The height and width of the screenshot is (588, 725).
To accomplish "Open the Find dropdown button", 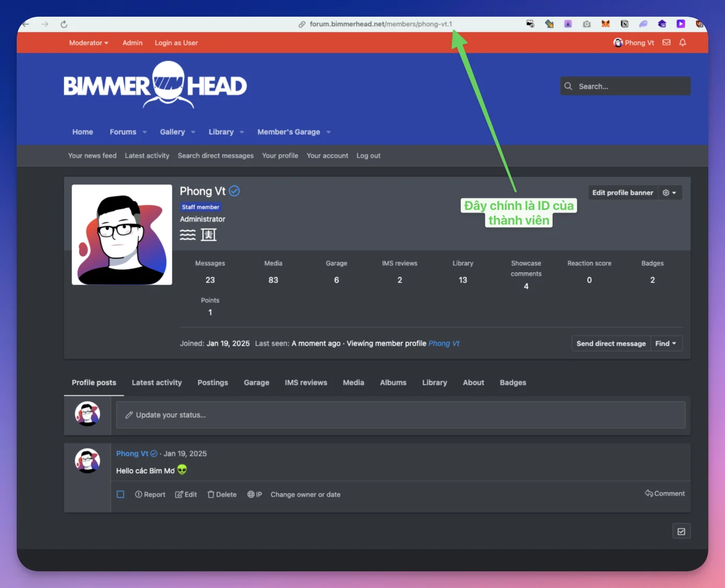I will click(666, 344).
